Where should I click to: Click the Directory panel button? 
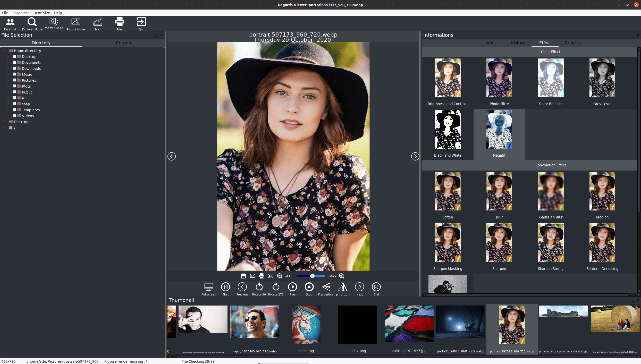41,43
